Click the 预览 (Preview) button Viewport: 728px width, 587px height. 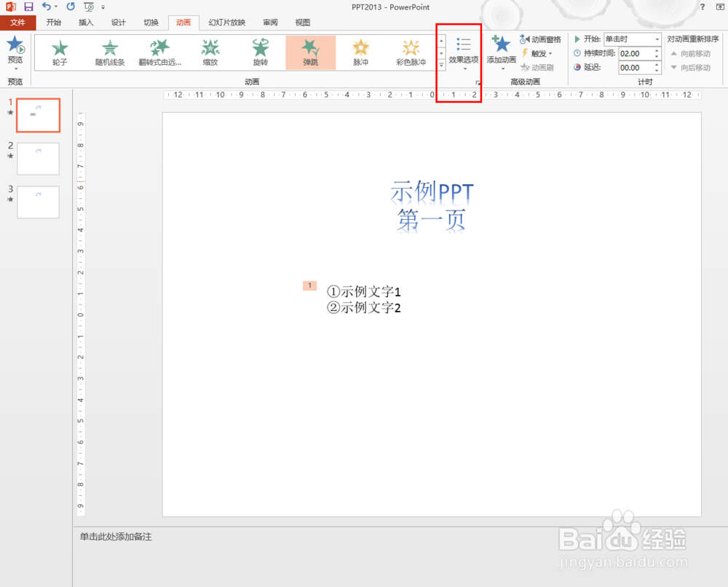point(15,52)
